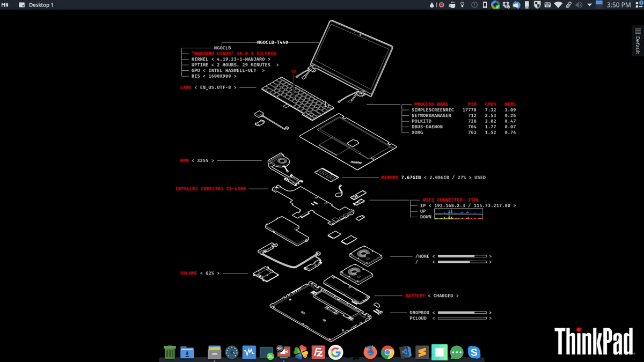Click the SIMPLESCREENREC process row
Viewport: 644px width, 362px height.
click(464, 110)
